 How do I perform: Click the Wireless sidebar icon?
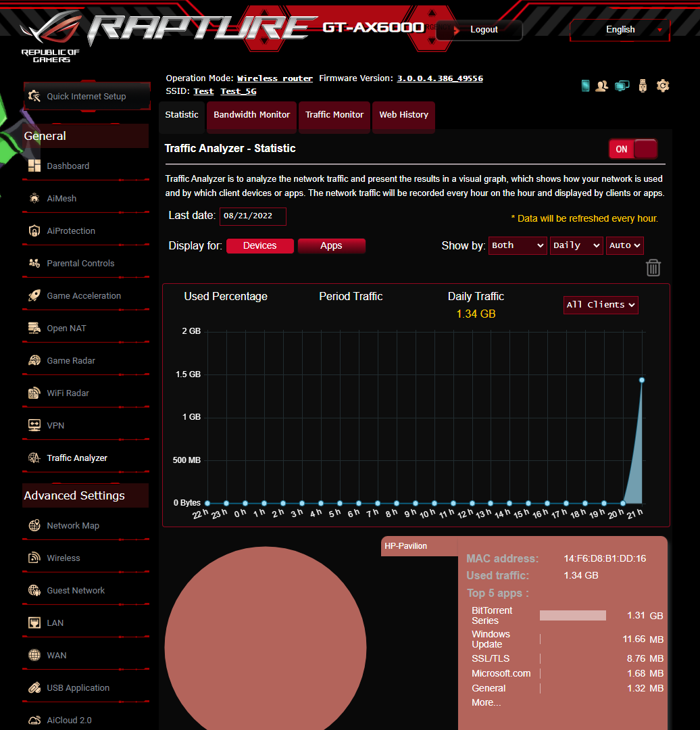click(x=34, y=558)
